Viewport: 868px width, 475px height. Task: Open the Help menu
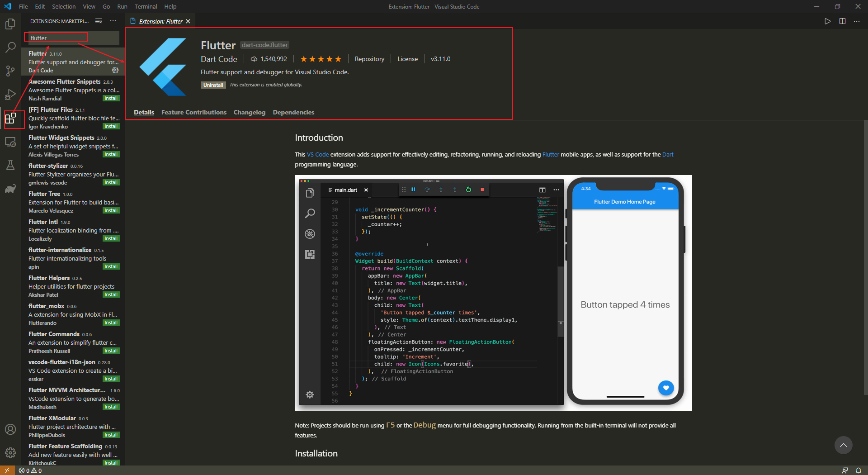point(170,6)
